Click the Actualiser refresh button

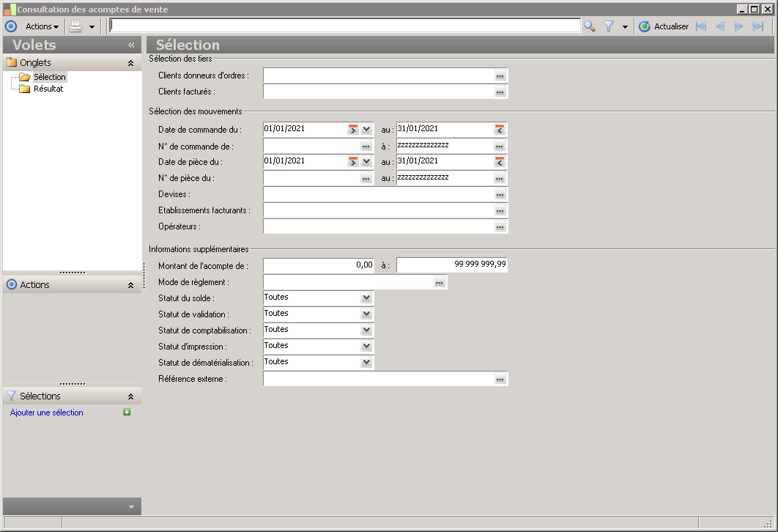coord(664,26)
